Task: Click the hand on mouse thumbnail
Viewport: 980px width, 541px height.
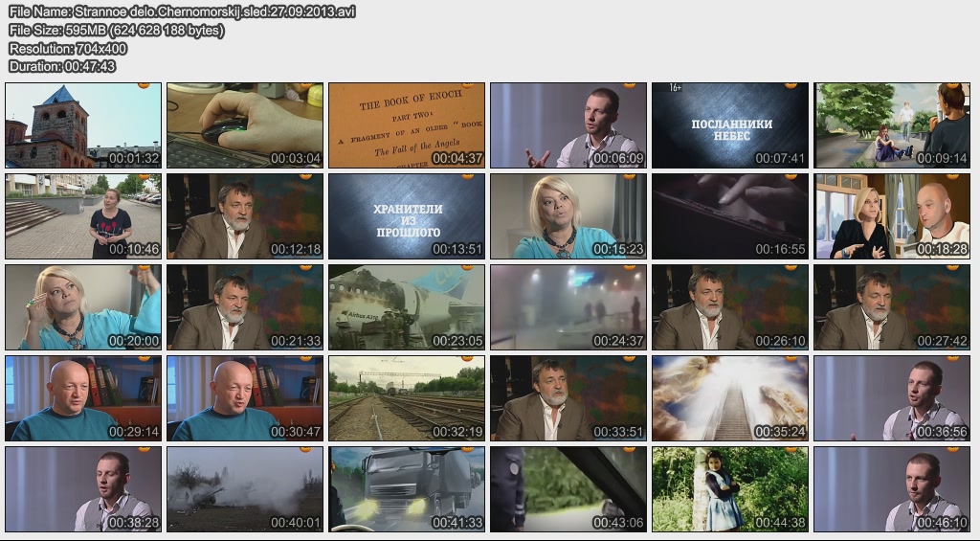Action: (244, 124)
